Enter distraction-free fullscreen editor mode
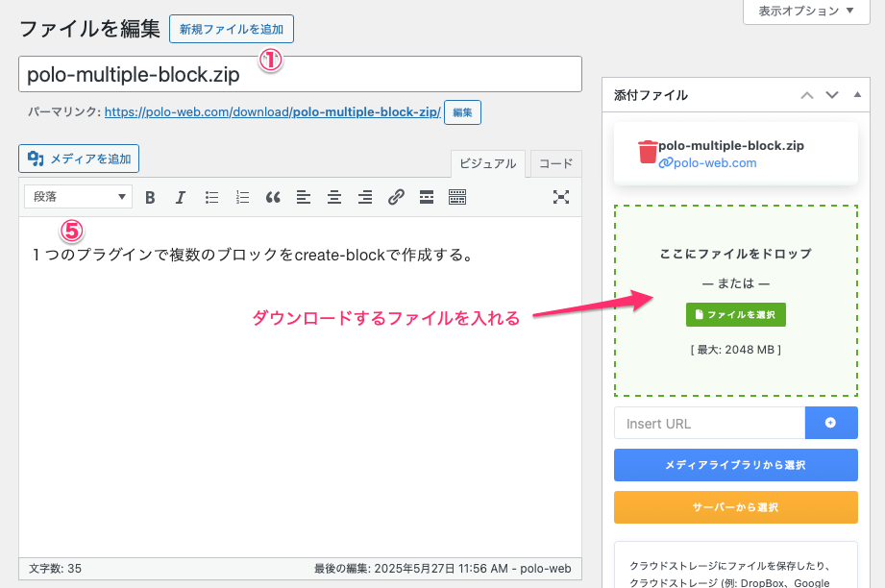 tap(561, 197)
